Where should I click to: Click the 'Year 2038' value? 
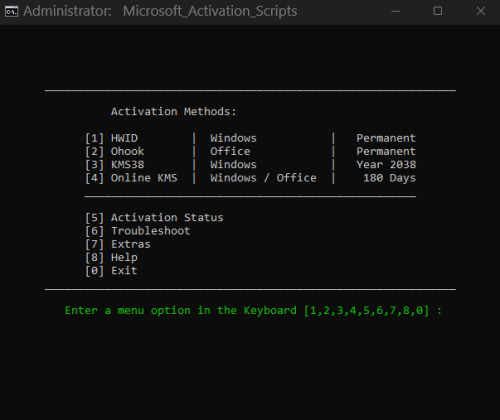386,165
